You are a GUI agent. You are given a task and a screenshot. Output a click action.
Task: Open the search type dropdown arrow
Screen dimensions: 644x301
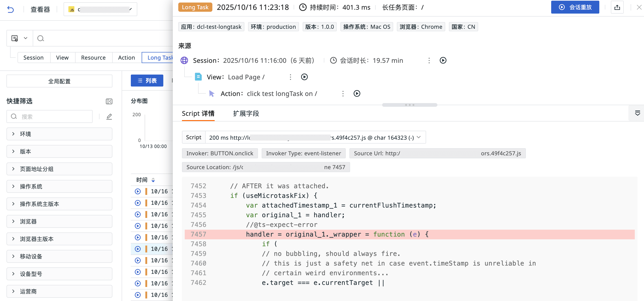[x=26, y=38]
